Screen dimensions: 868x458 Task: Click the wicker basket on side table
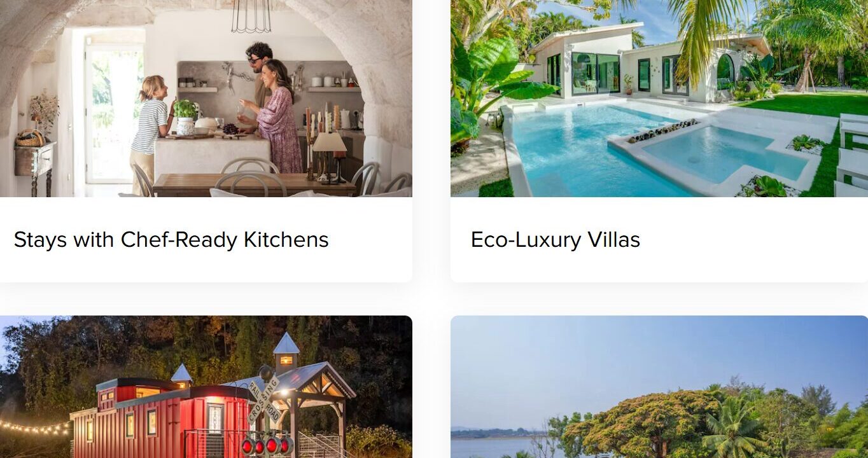pyautogui.click(x=30, y=138)
